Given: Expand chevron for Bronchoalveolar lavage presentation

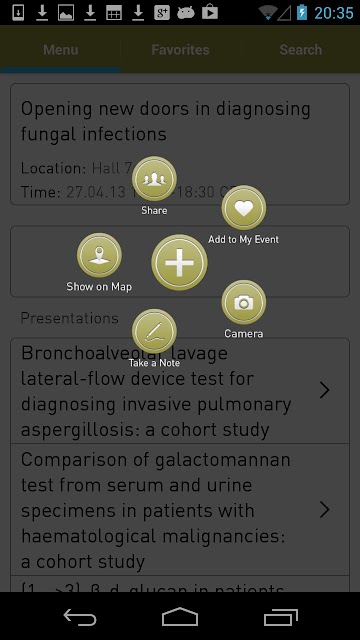Looking at the screenshot, I should [x=324, y=391].
